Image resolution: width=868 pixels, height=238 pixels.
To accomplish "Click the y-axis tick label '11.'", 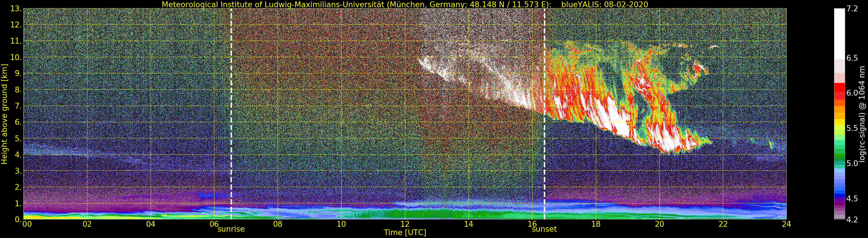I will (16, 41).
